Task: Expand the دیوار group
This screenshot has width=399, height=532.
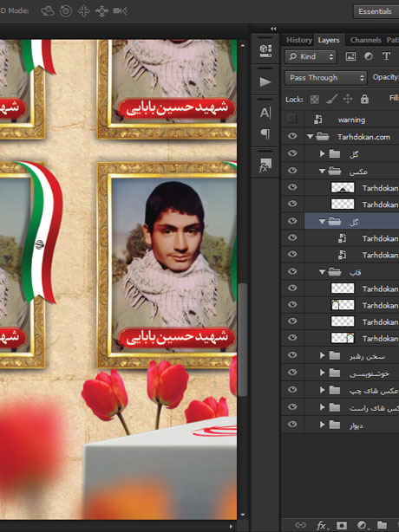Action: tap(323, 425)
